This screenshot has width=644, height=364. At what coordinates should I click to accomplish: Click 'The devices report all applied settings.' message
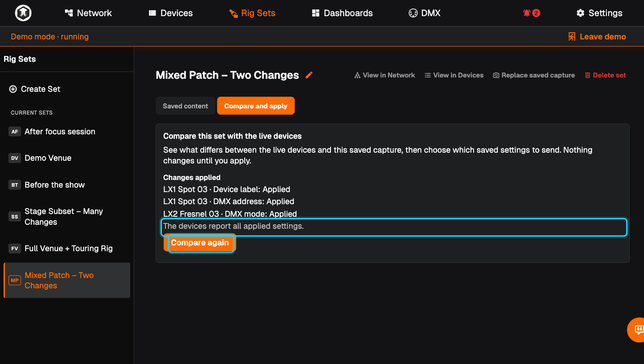coord(233,226)
